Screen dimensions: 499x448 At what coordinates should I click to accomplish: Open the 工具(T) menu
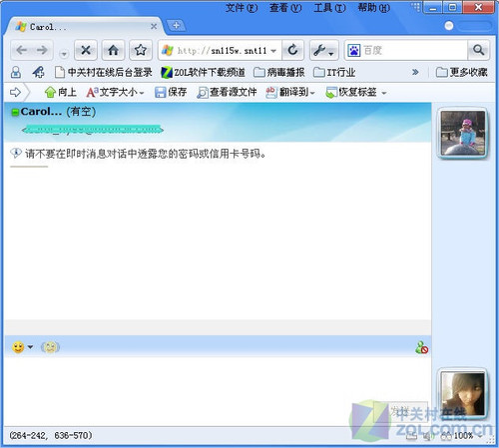[329, 7]
